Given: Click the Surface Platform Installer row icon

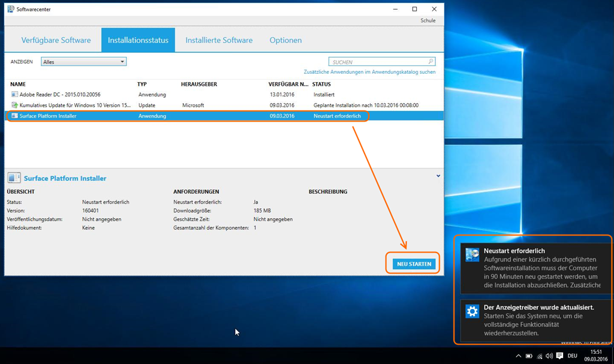Looking at the screenshot, I should [x=14, y=116].
